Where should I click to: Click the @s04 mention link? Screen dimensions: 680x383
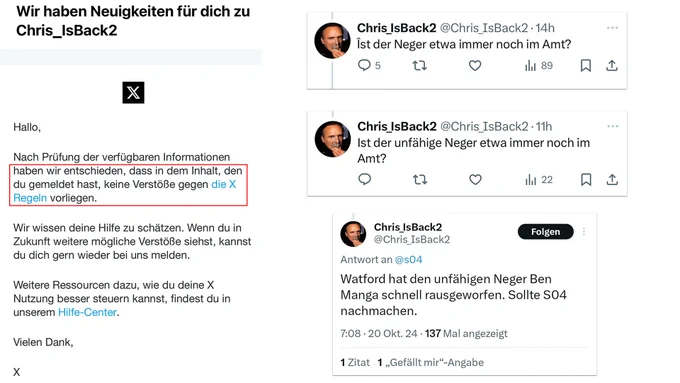point(408,259)
